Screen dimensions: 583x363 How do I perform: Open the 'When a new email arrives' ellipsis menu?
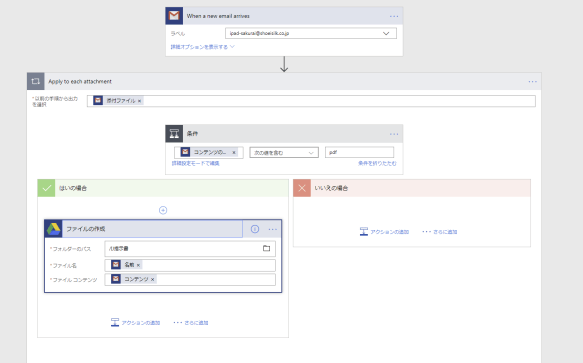point(394,16)
